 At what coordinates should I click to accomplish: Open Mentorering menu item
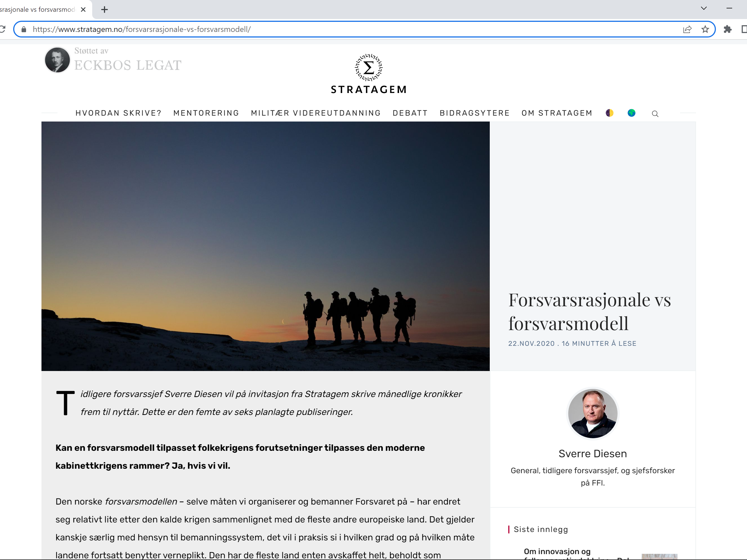click(x=206, y=113)
